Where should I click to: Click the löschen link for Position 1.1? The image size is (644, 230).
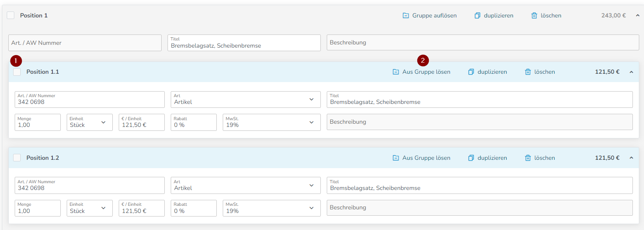point(544,72)
